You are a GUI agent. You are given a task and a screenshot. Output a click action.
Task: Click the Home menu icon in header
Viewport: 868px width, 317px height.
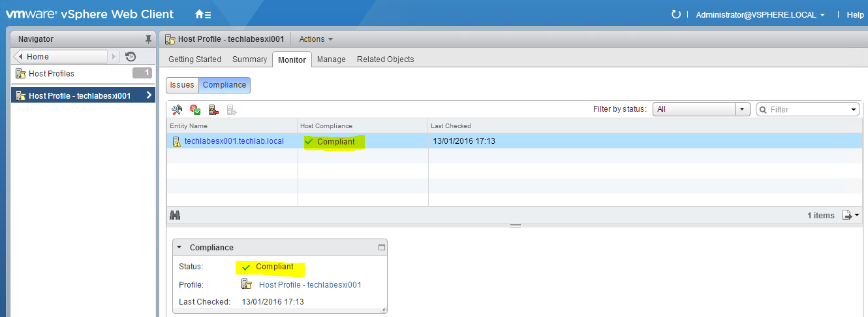[203, 14]
